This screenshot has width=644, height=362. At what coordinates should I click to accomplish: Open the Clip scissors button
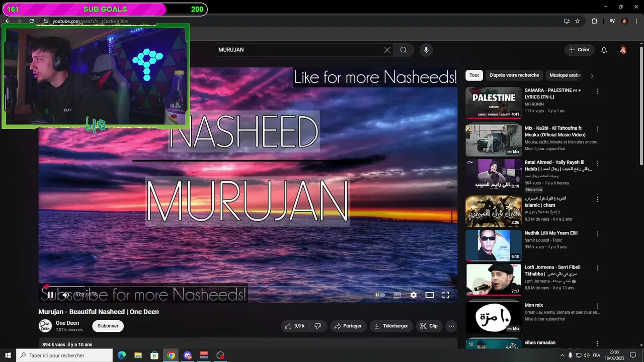click(429, 326)
